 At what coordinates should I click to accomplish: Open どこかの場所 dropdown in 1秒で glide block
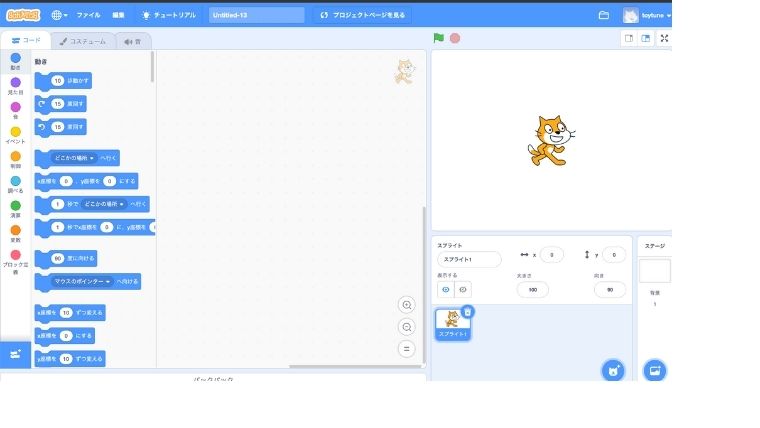click(104, 204)
